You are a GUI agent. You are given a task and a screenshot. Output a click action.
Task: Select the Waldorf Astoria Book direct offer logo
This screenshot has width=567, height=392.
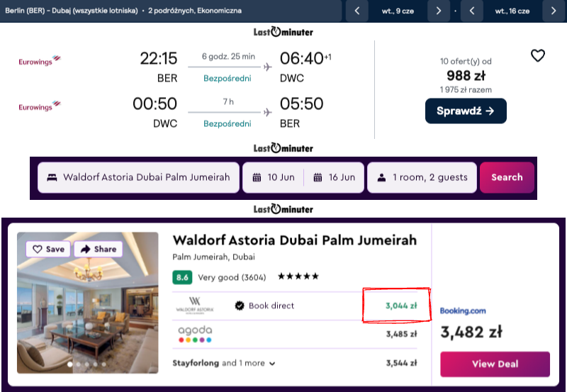click(x=194, y=306)
